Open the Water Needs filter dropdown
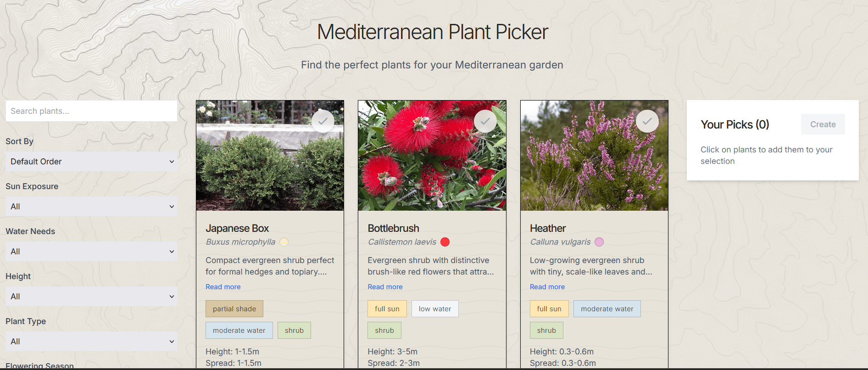 [x=91, y=252]
